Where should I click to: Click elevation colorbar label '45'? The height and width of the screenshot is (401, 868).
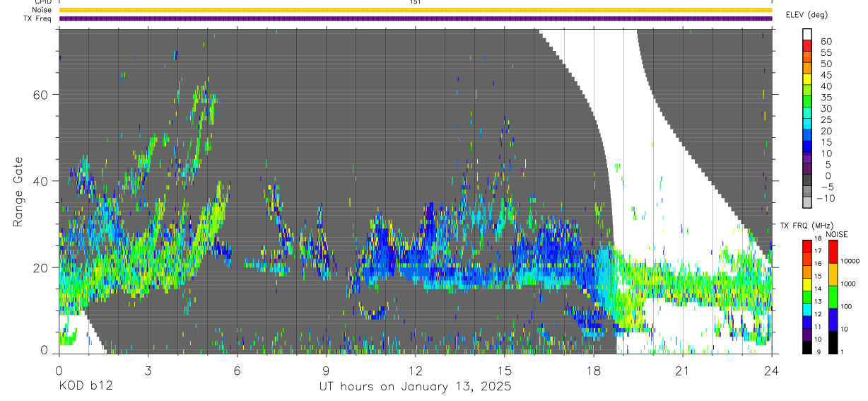click(826, 75)
